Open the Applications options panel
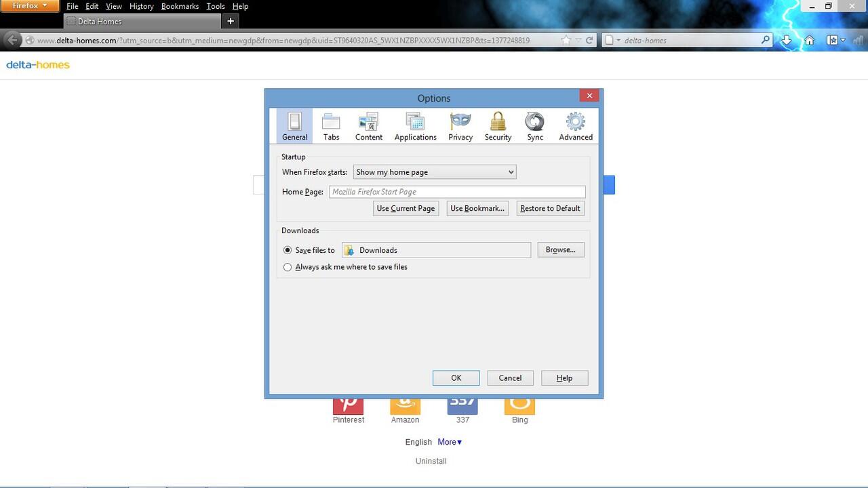 click(415, 126)
